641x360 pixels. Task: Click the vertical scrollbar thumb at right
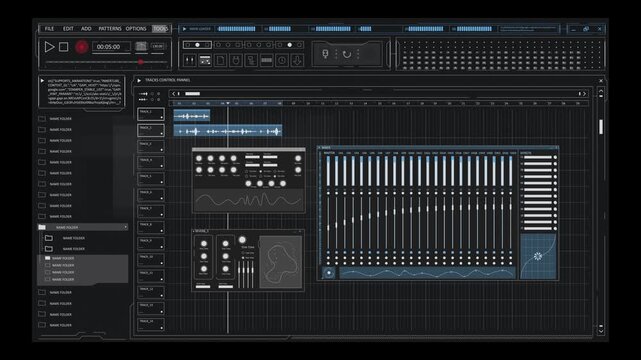click(x=601, y=127)
